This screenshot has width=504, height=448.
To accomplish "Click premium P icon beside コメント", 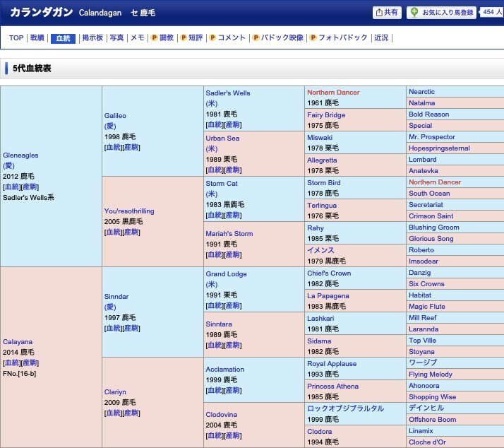I will coord(212,38).
